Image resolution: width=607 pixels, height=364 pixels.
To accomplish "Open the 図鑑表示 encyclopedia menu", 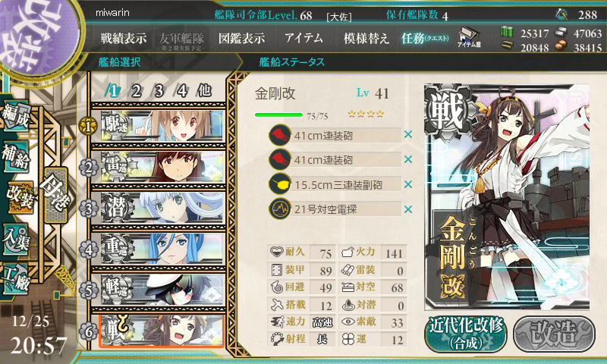I will pyautogui.click(x=241, y=38).
